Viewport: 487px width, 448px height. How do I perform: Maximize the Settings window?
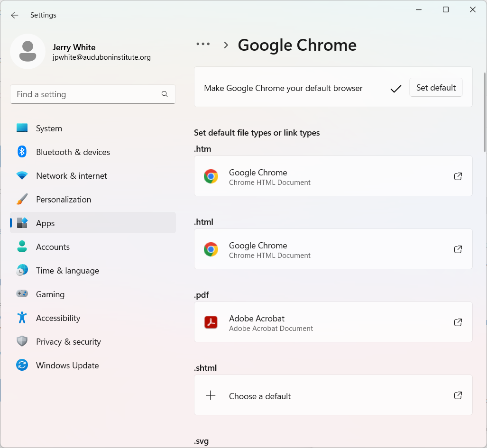click(x=446, y=9)
